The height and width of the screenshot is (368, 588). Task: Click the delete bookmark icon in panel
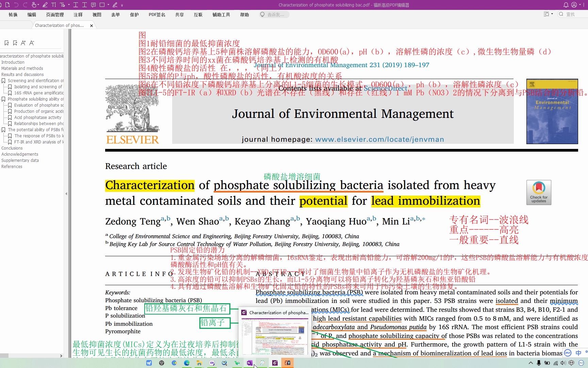click(15, 43)
